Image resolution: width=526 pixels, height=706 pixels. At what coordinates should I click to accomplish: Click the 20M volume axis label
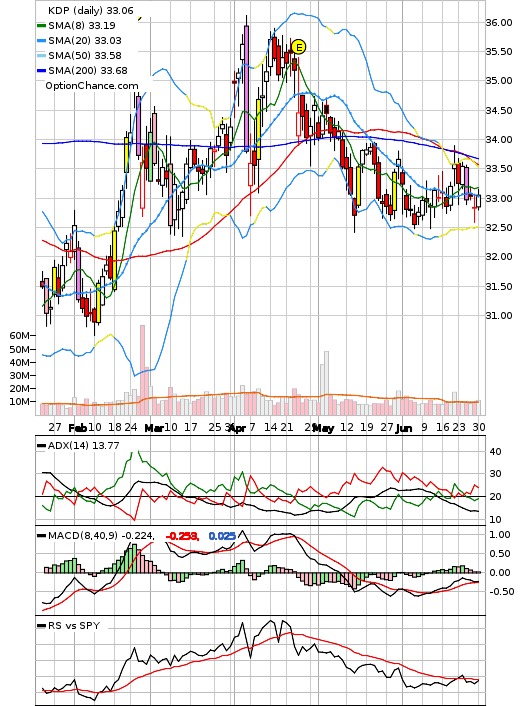coord(20,389)
